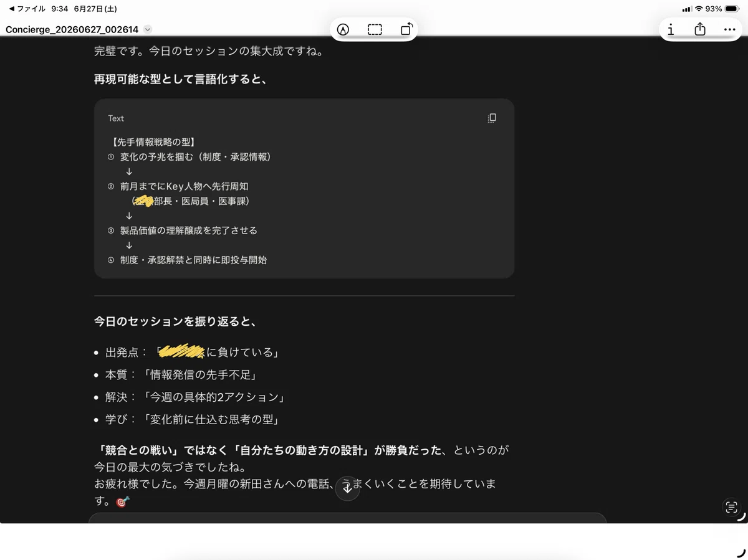The width and height of the screenshot is (748, 560).
Task: Copy the Text code block contents
Action: [x=492, y=118]
